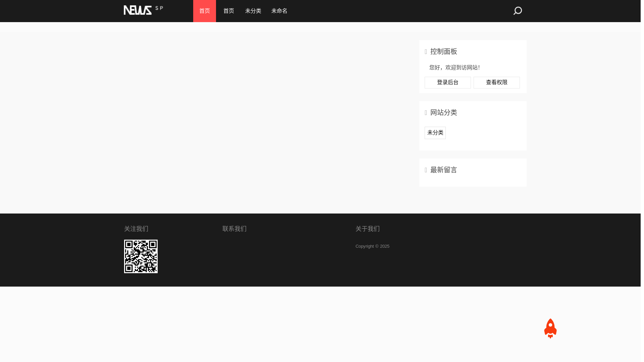This screenshot has width=644, height=362.
Task: Open the 未分类 category tag in sidebar
Action: 435,133
